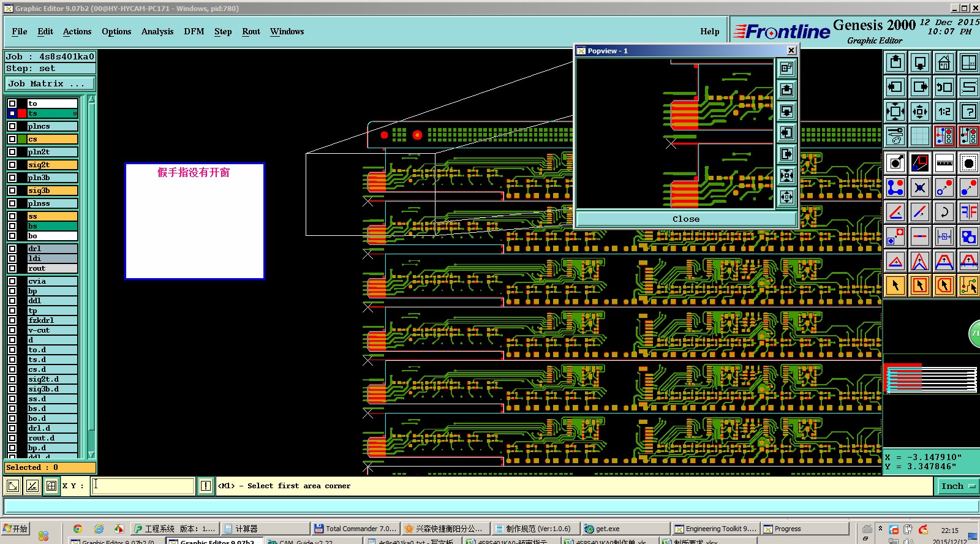980x544 pixels.
Task: Click the pan left icon
Action: [x=895, y=87]
